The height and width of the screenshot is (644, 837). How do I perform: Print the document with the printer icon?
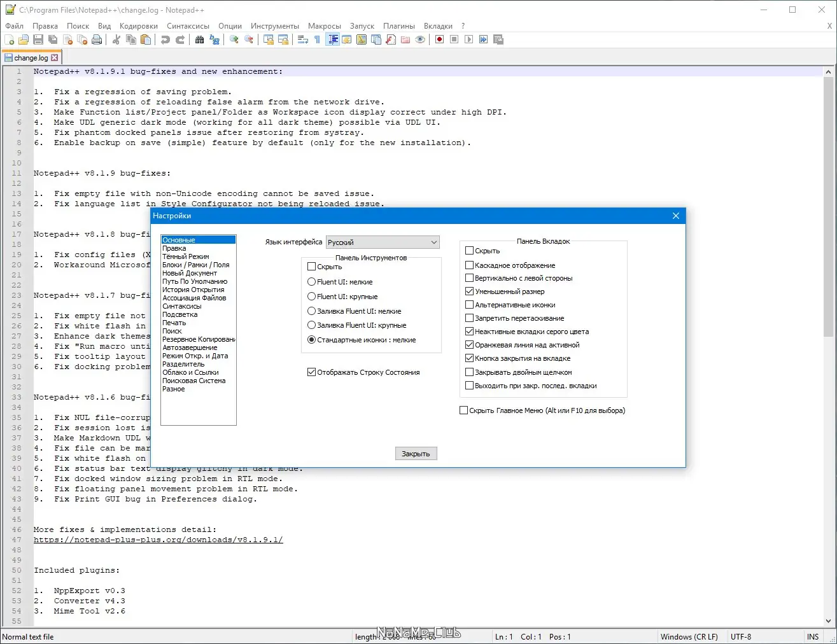(x=97, y=39)
